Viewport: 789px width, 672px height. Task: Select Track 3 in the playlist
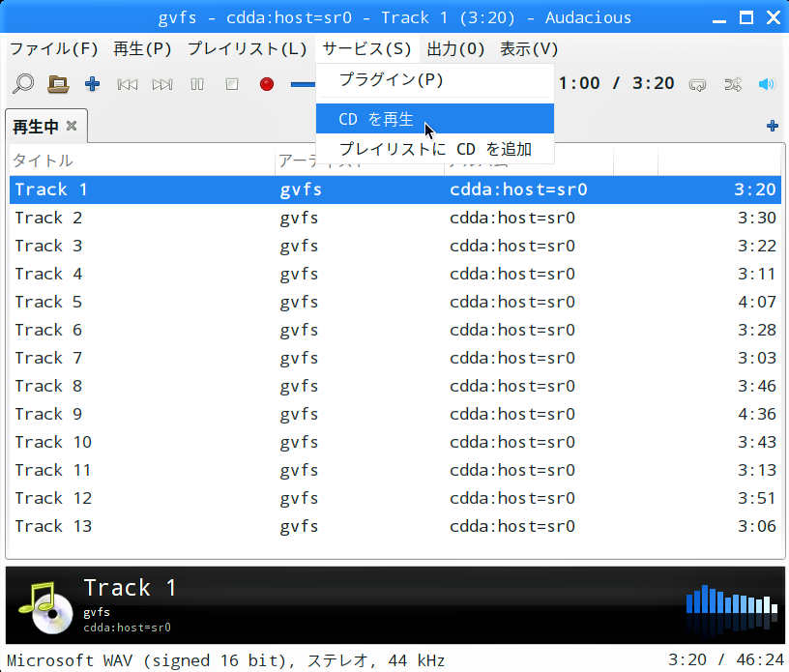click(395, 247)
